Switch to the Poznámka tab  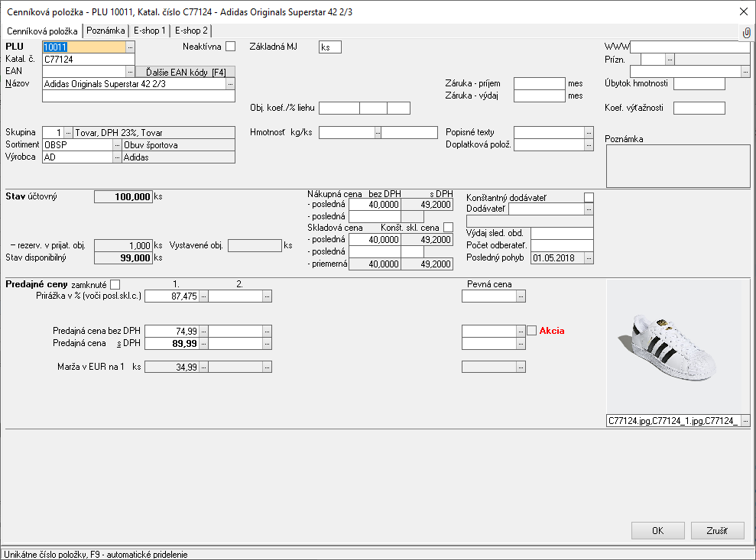pyautogui.click(x=105, y=31)
